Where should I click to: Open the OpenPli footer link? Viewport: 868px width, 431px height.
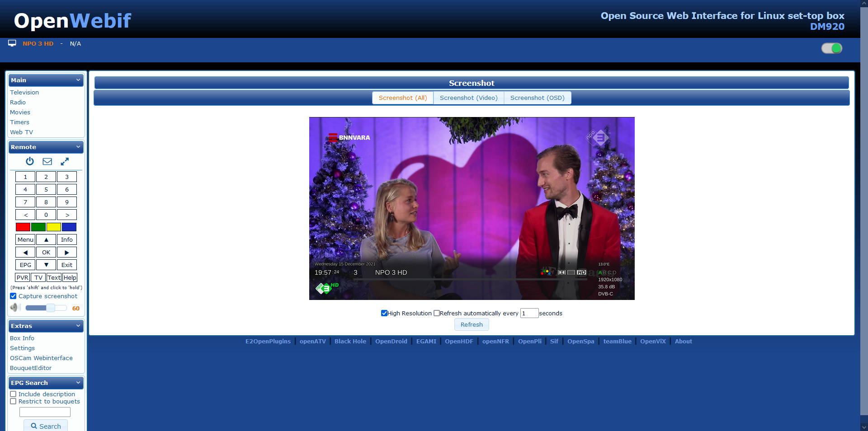529,342
